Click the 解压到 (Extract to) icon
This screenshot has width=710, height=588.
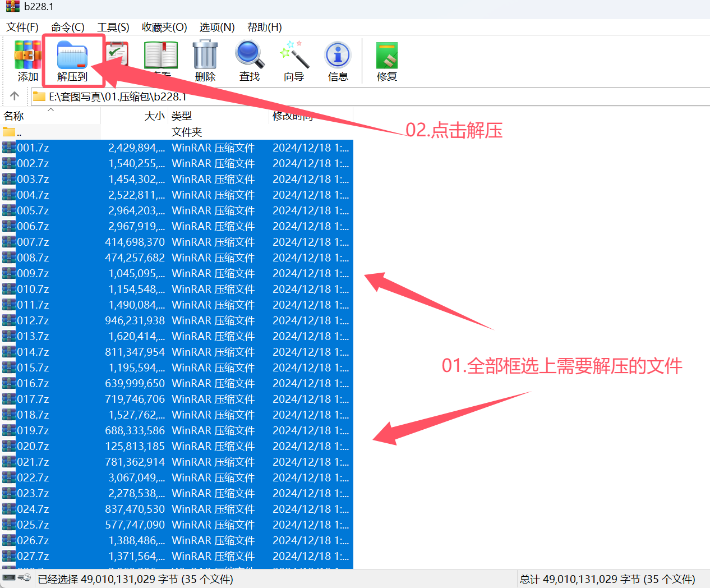(72, 60)
